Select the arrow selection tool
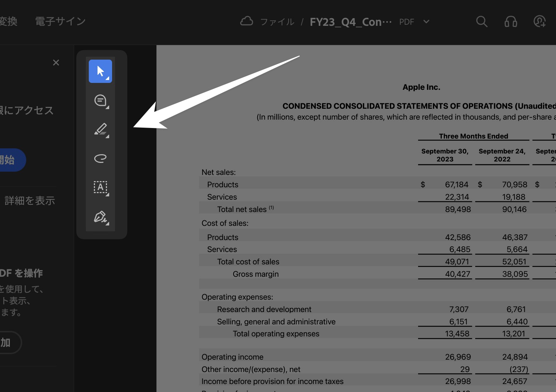The image size is (556, 392). 100,71
